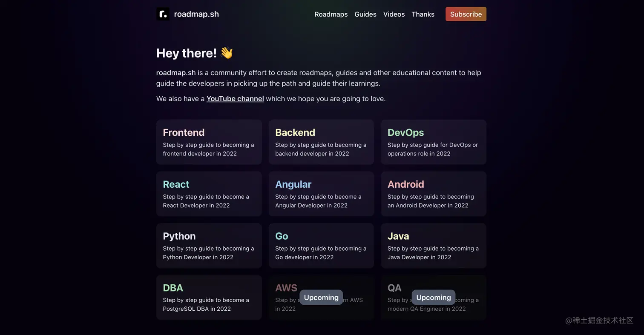Click the roadmap.sh site name text

click(196, 14)
